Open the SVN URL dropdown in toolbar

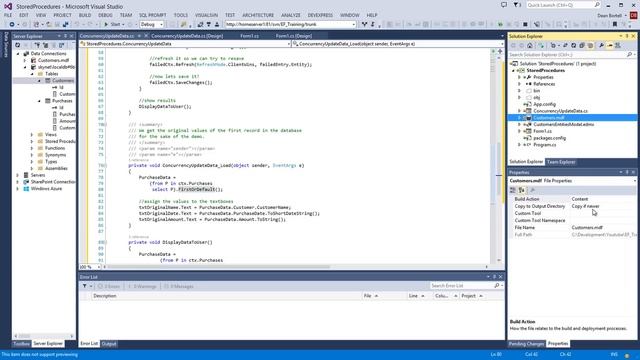pos(353,24)
